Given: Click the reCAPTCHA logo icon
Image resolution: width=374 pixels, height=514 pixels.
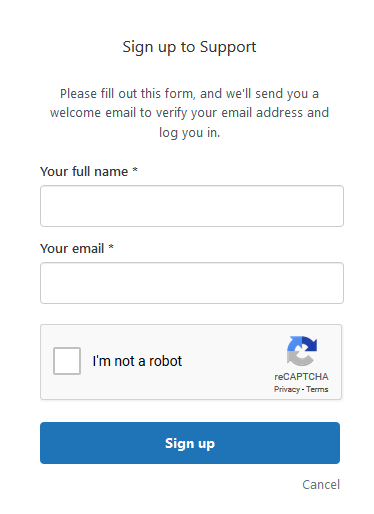Looking at the screenshot, I should pyautogui.click(x=302, y=351).
